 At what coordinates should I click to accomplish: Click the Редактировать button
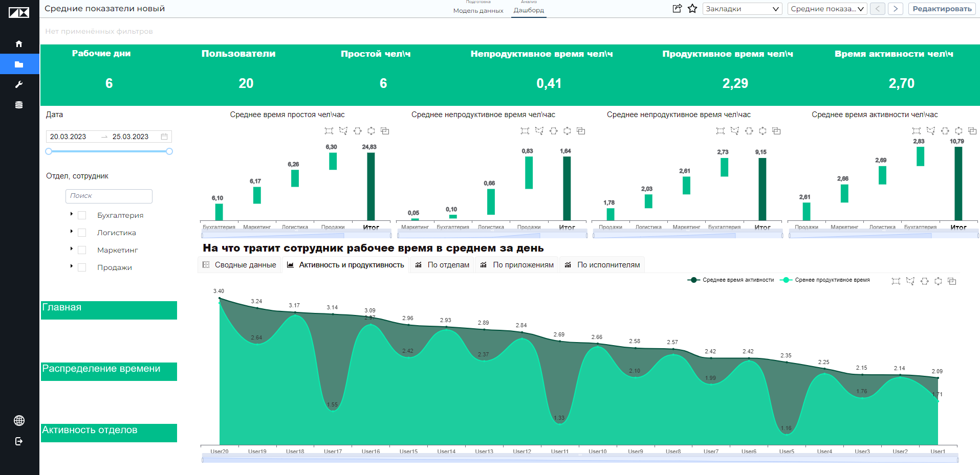point(942,9)
